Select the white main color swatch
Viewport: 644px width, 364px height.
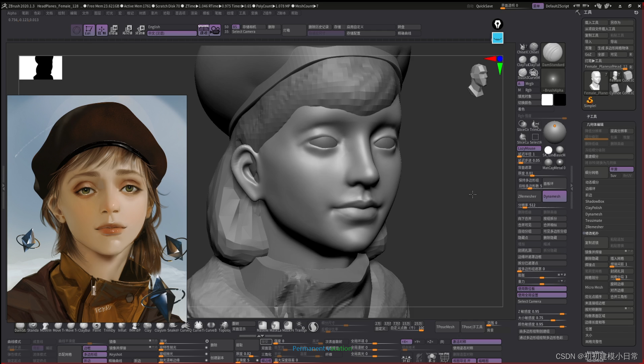[x=547, y=100]
